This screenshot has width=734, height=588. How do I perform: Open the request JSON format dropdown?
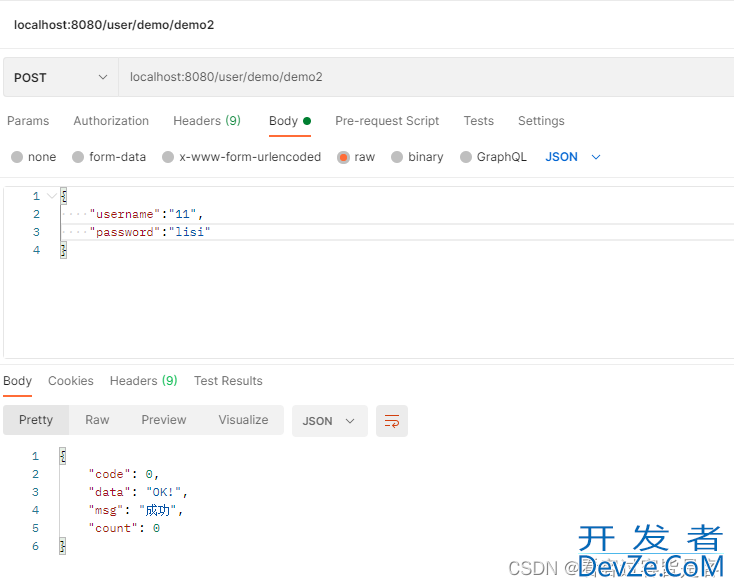tap(573, 157)
